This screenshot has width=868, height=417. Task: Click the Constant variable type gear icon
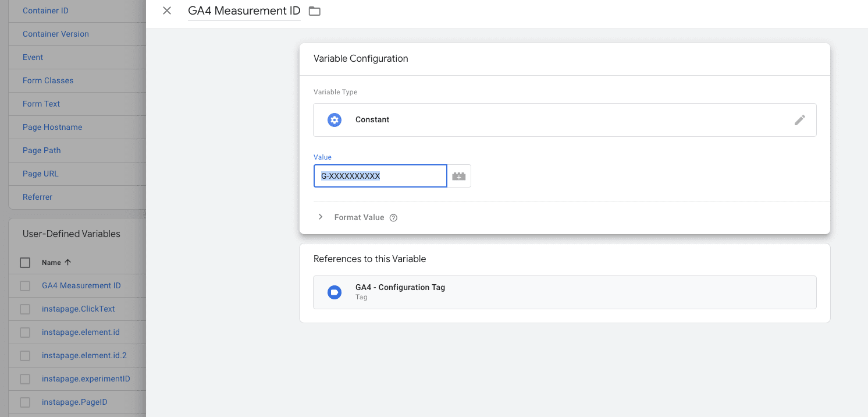[x=335, y=119]
